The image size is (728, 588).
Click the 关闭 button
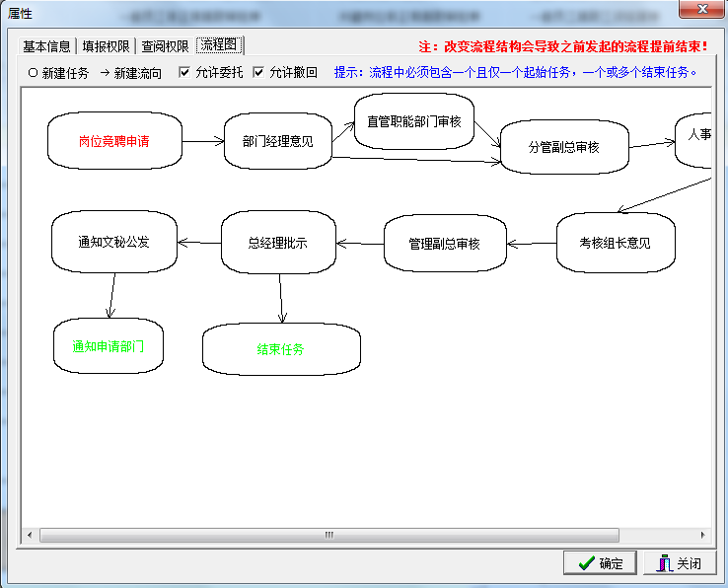click(680, 563)
